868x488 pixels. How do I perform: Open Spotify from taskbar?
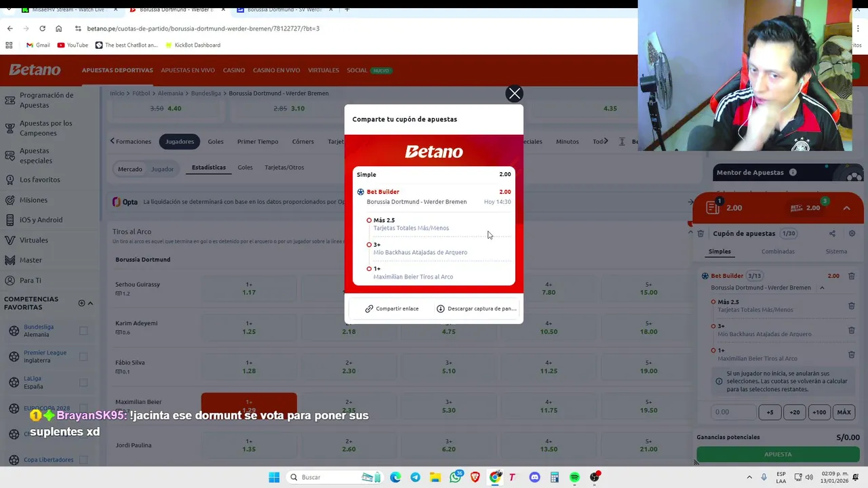574,477
